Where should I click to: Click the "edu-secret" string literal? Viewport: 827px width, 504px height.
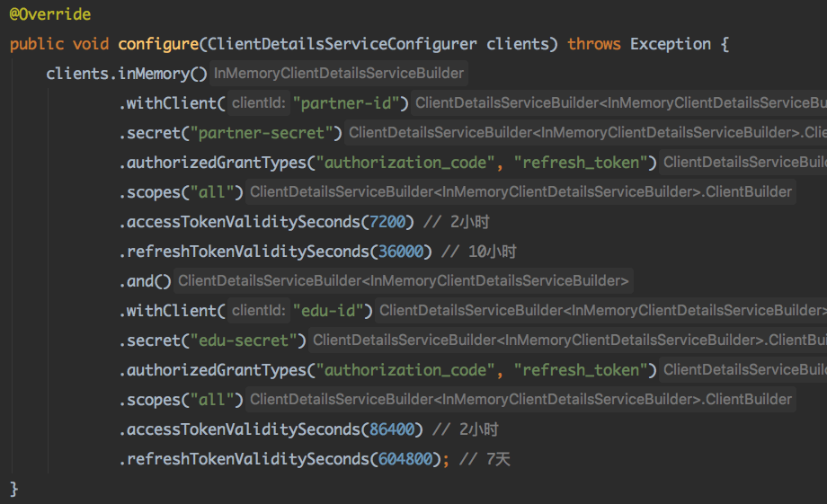click(x=242, y=340)
